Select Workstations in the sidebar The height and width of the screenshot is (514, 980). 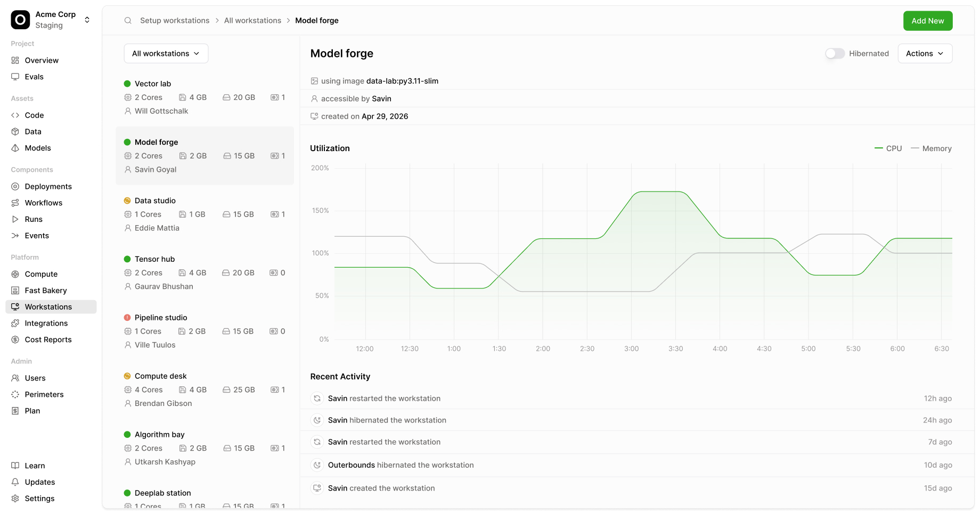pos(51,306)
